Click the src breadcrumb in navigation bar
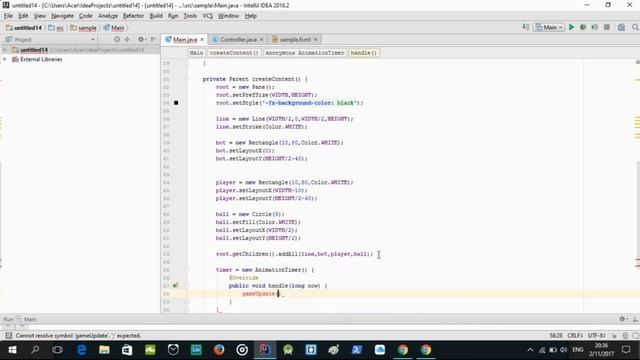The width and height of the screenshot is (640, 360). click(56, 28)
